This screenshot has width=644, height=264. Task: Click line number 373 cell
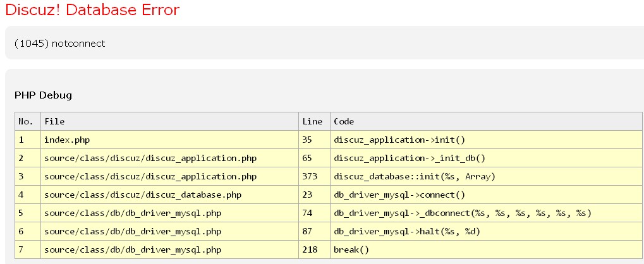[x=310, y=176]
